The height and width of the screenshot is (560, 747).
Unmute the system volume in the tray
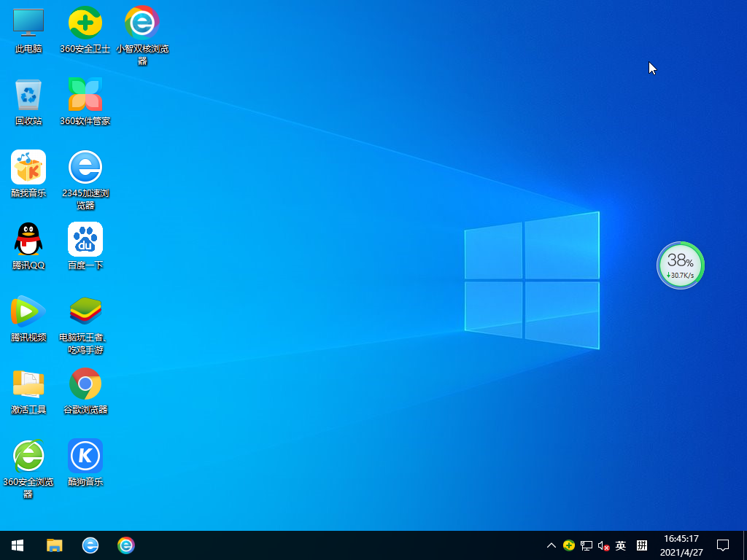pyautogui.click(x=603, y=545)
